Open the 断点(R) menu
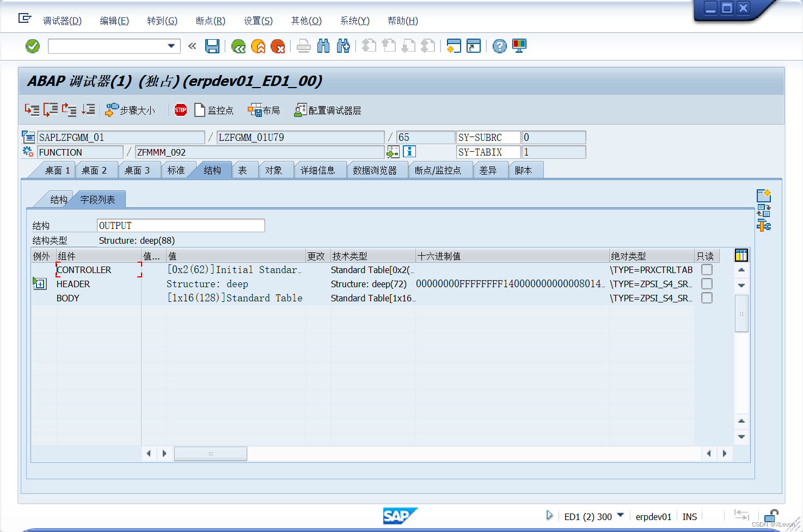Screen dimensions: 803x532 point(211,21)
